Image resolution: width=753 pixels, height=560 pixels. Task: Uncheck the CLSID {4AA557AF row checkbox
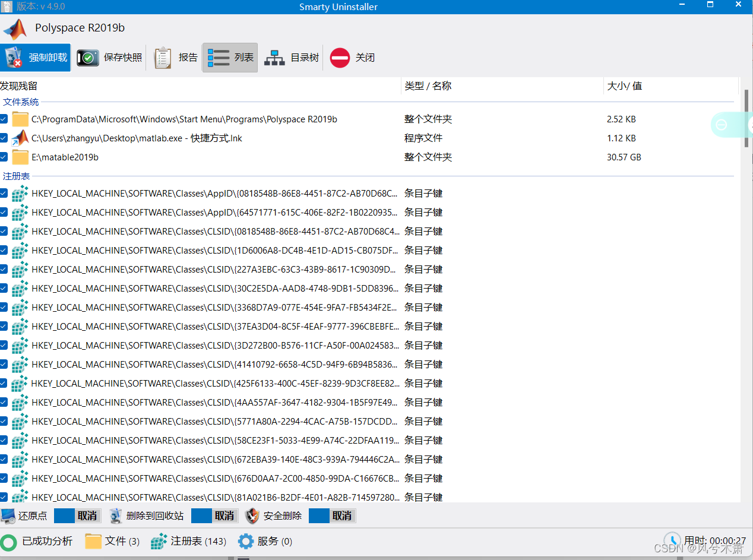[4, 403]
